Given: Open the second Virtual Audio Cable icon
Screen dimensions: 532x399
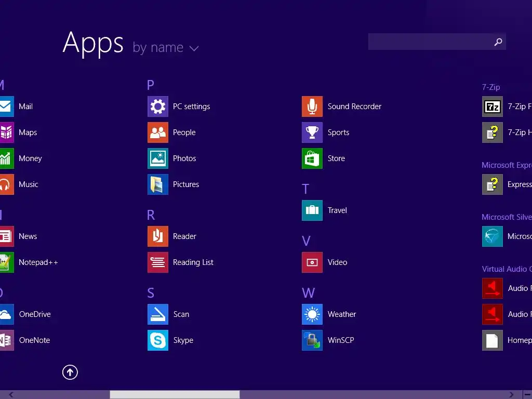Looking at the screenshot, I should (x=493, y=314).
